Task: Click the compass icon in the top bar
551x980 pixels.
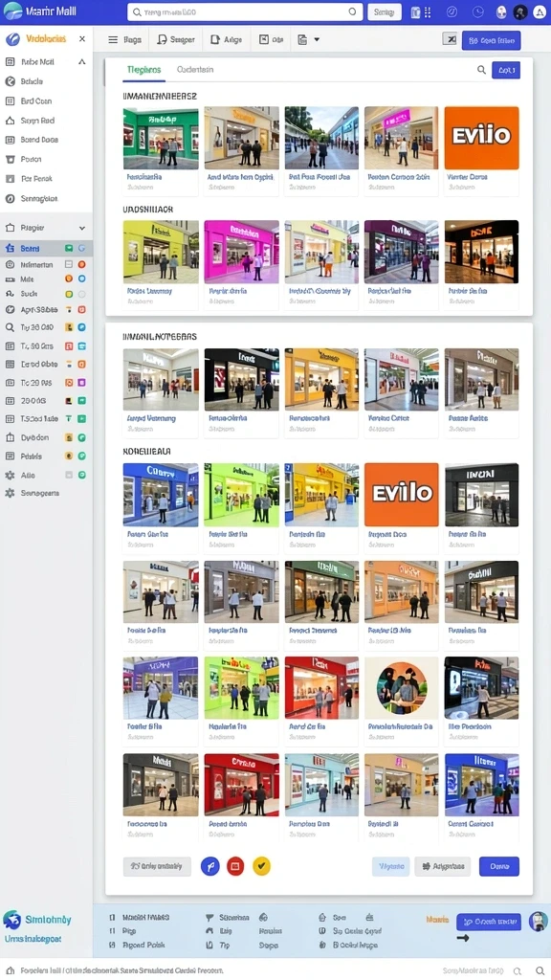Action: tap(452, 11)
